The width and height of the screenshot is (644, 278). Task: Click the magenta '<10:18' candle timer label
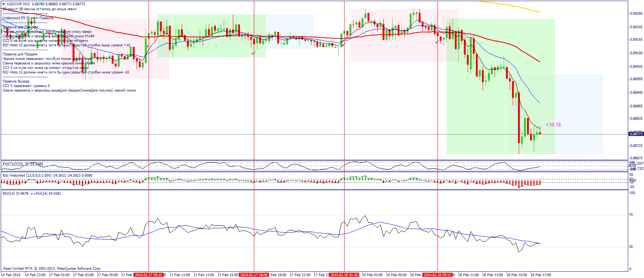pos(553,125)
